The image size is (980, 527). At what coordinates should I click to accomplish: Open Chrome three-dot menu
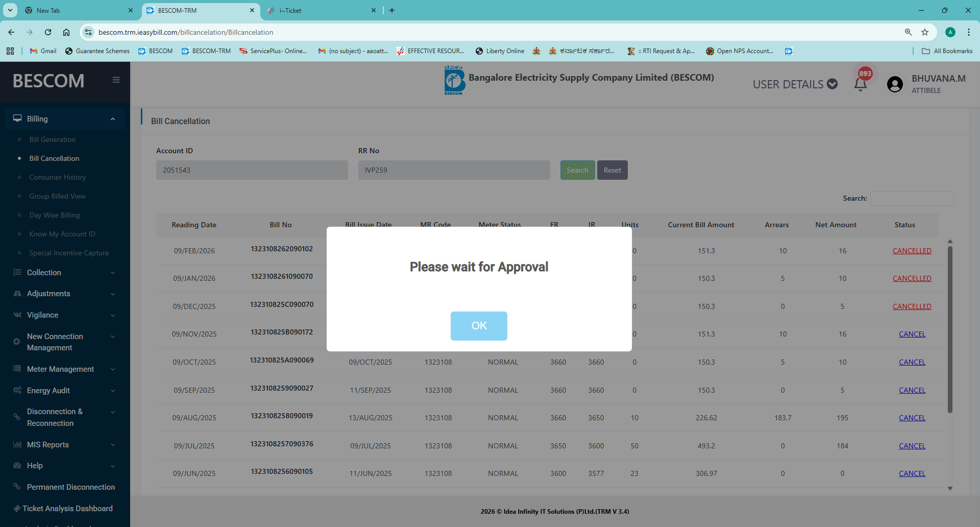point(969,32)
